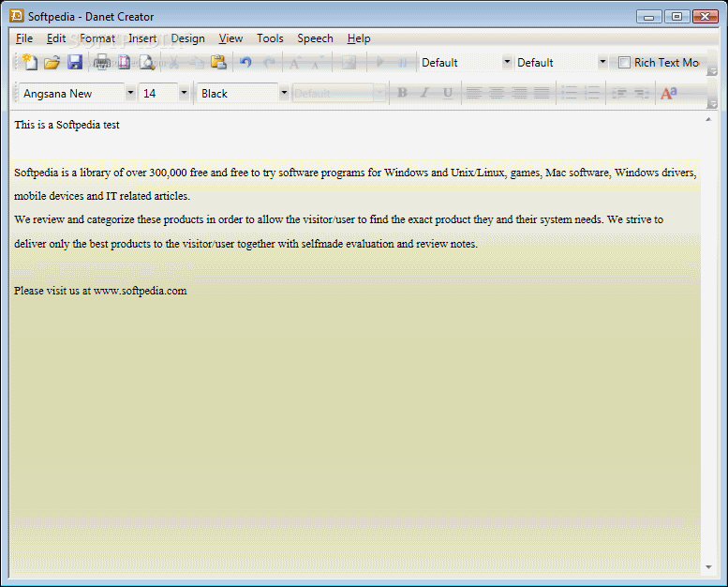
Task: Close the Danet Creator window
Action: (x=705, y=17)
